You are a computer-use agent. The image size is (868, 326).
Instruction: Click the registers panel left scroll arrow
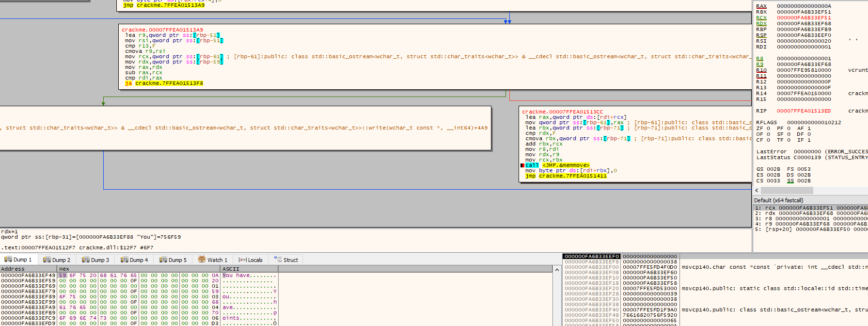(x=757, y=191)
